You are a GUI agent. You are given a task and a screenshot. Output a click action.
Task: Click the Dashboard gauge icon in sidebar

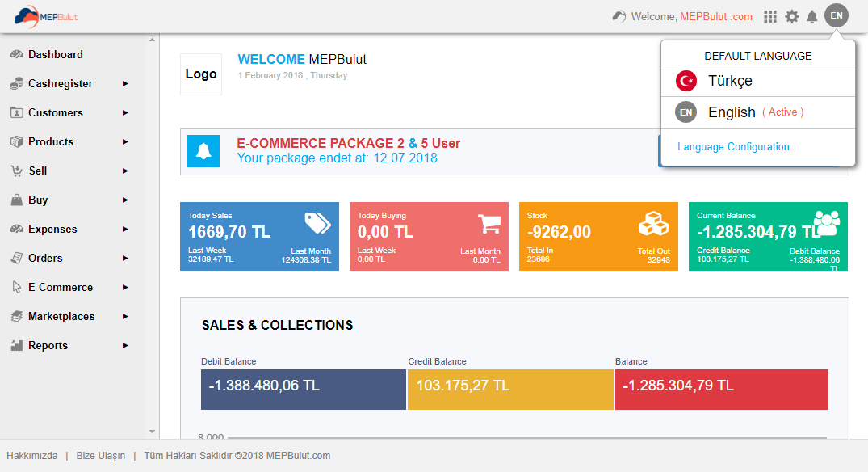tap(17, 54)
